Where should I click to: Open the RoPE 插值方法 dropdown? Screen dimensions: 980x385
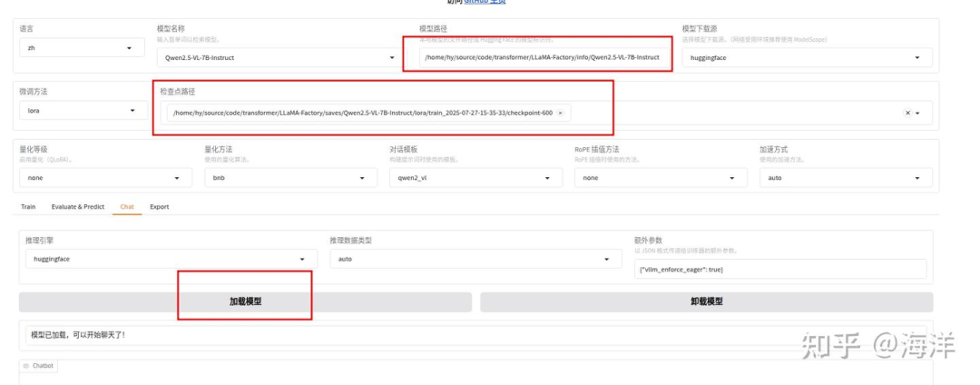point(661,177)
